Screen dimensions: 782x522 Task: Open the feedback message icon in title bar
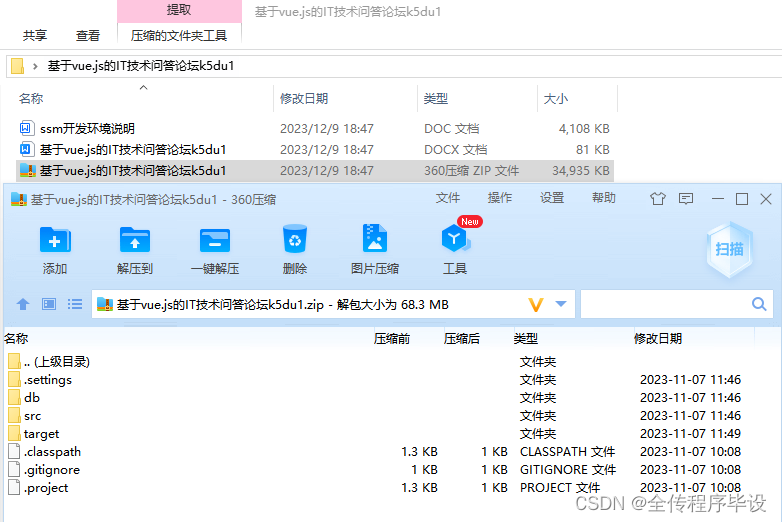coord(686,199)
